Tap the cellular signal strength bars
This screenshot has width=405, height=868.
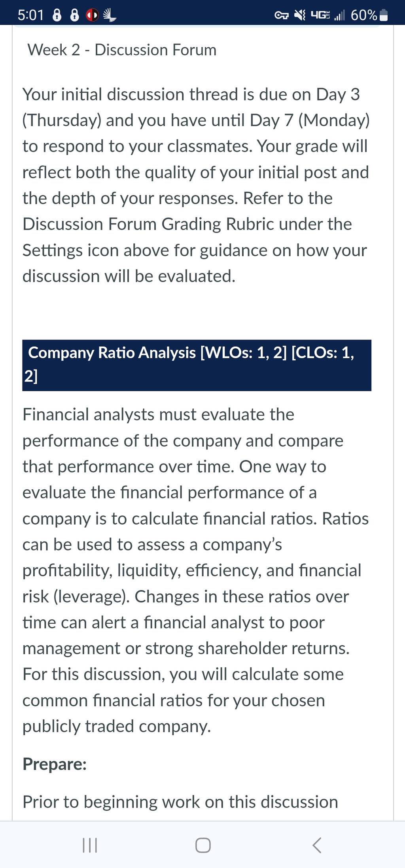tap(339, 15)
